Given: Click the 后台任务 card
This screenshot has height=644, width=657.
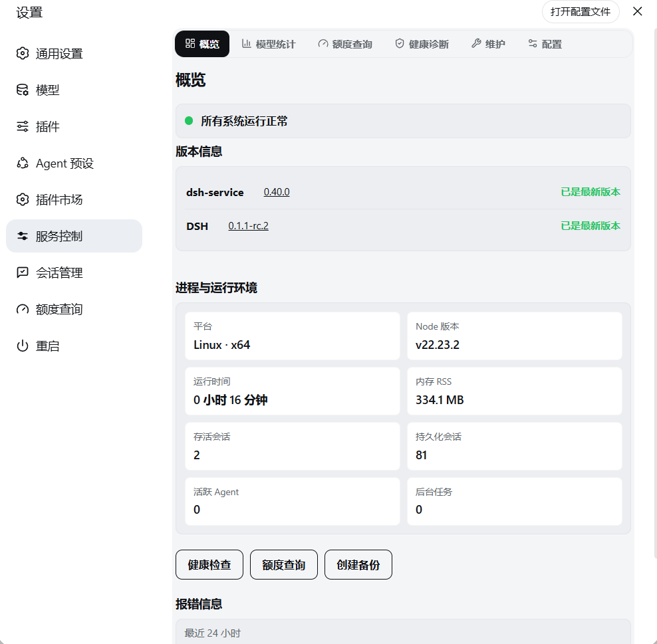Looking at the screenshot, I should point(514,501).
